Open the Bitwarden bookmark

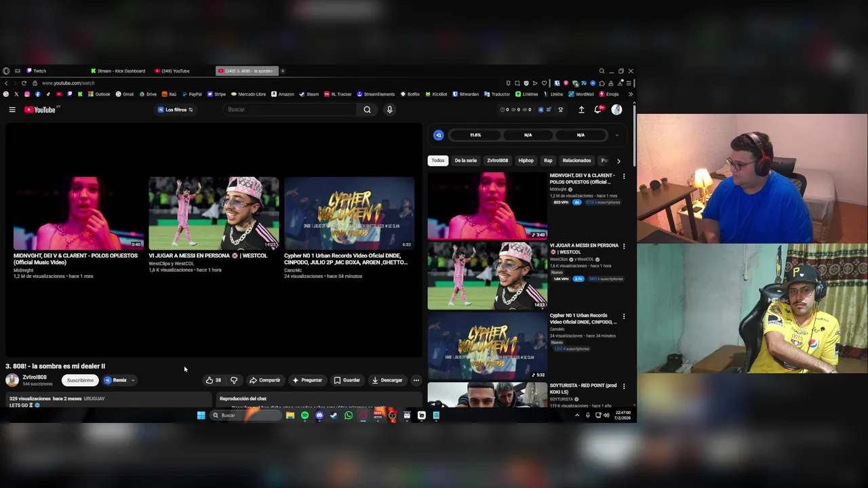tap(466, 94)
